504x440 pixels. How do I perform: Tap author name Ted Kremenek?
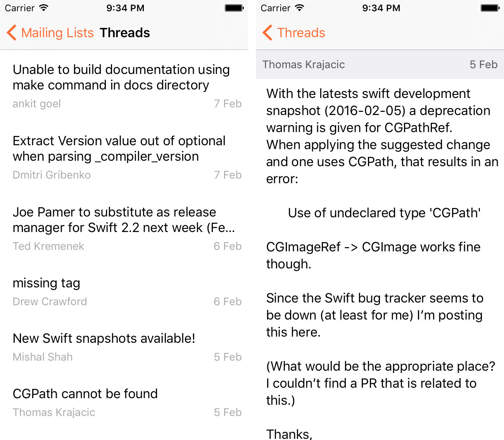(x=48, y=246)
